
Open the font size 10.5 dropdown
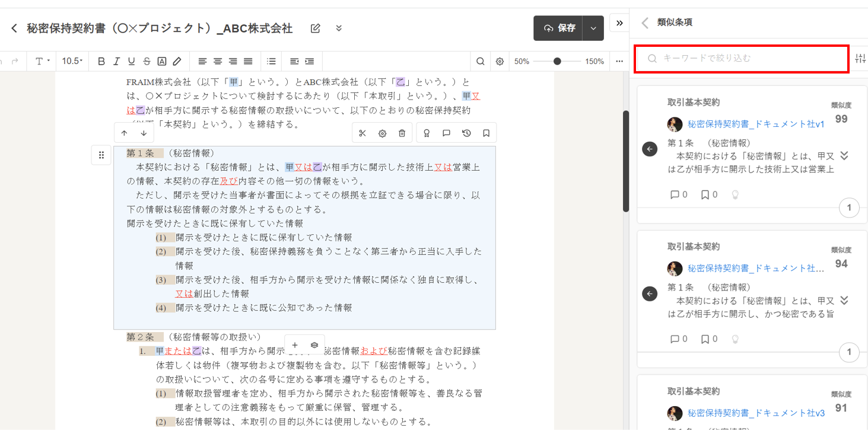coord(72,61)
